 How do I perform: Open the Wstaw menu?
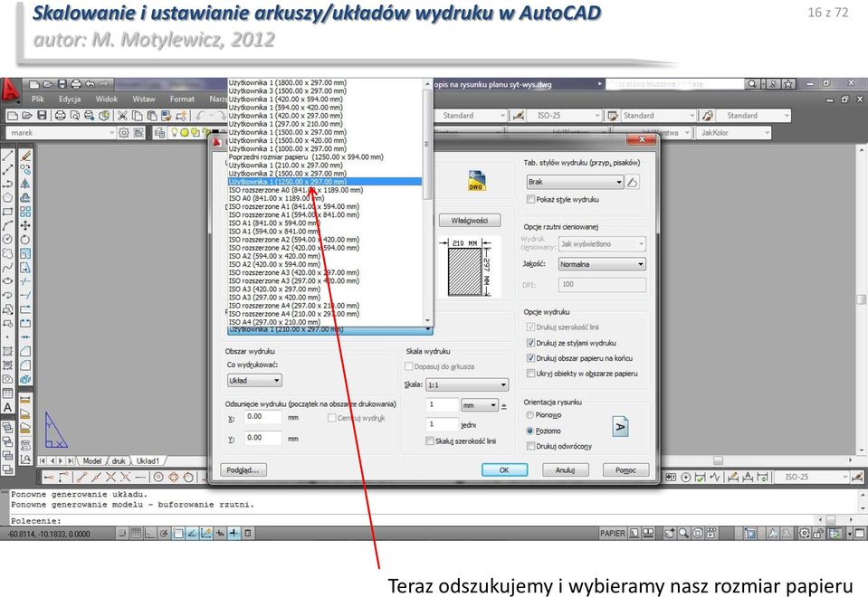pos(143,99)
